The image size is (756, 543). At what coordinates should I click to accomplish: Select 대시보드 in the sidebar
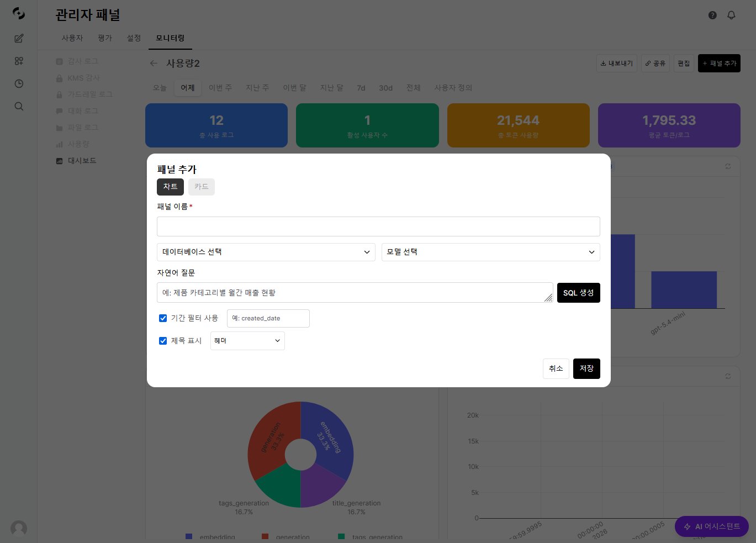(x=76, y=161)
